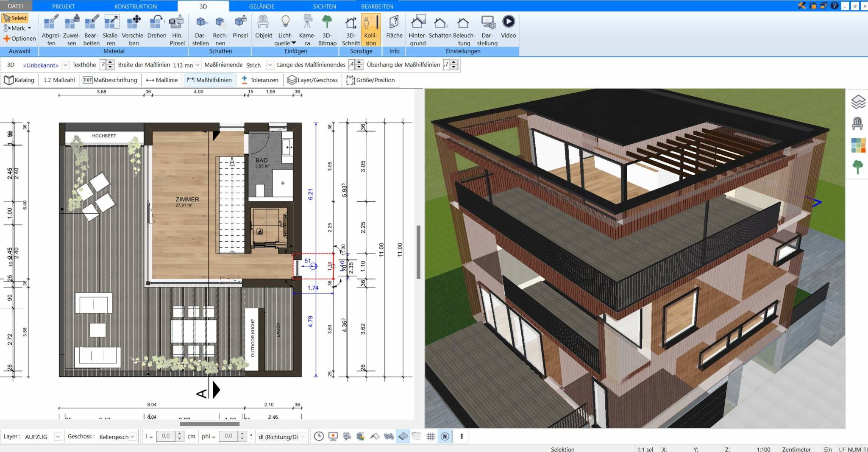Toggle the Kollision mode

pos(371,30)
